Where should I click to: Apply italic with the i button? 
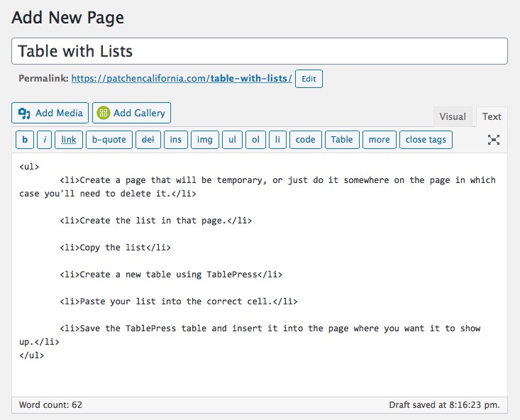(45, 140)
